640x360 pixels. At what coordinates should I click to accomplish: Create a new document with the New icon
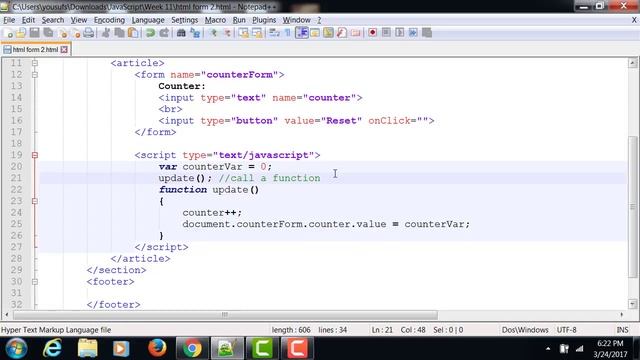(x=8, y=33)
